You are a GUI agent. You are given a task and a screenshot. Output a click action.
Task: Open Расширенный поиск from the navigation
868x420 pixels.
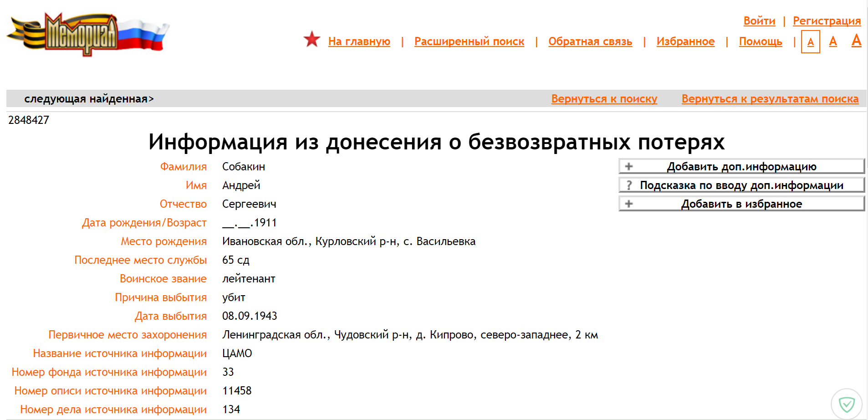469,41
